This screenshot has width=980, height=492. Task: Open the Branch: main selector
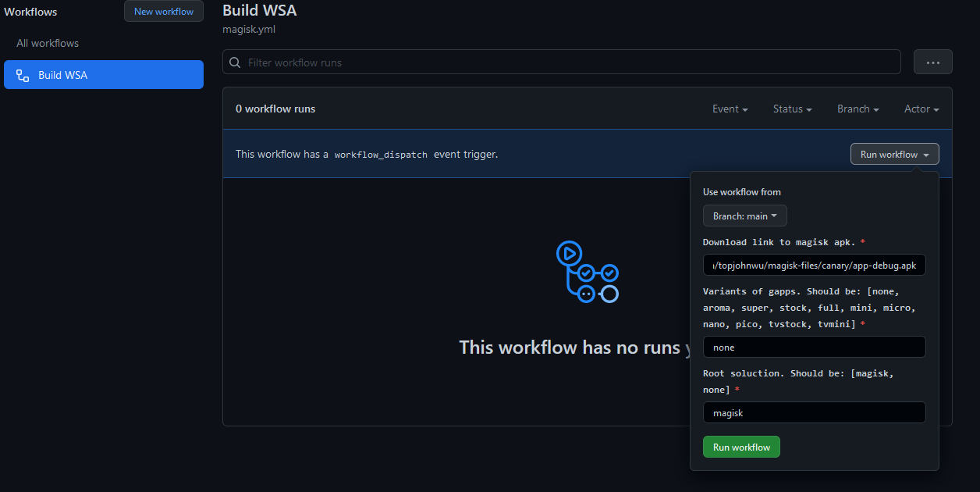click(744, 216)
